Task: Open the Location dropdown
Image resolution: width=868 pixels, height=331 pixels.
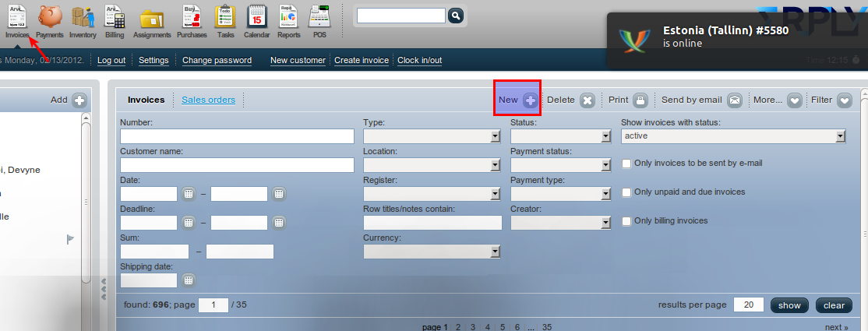Action: (432, 165)
